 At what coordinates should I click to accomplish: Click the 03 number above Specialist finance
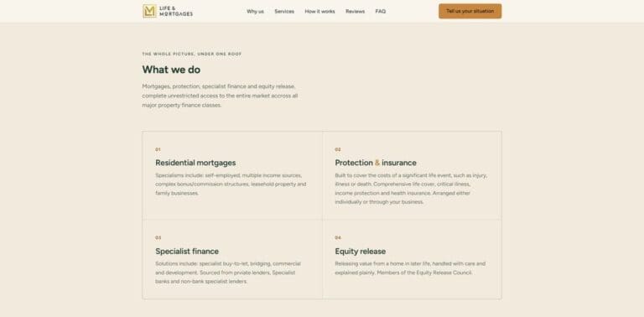click(158, 238)
